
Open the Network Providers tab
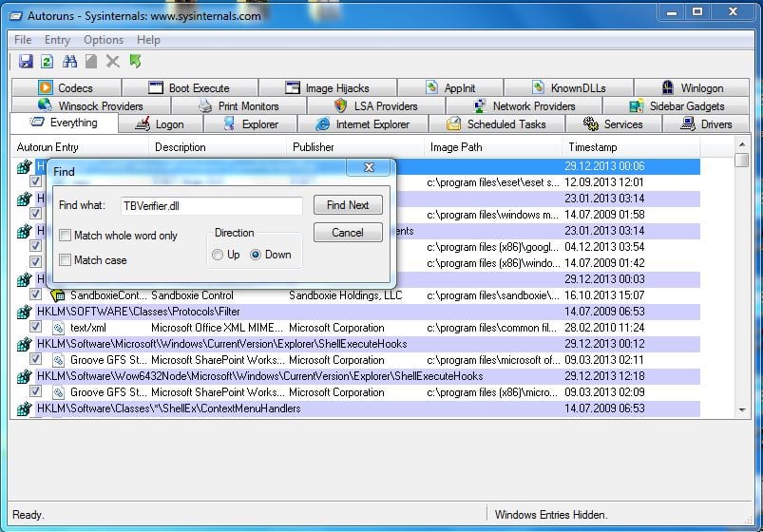tap(525, 105)
